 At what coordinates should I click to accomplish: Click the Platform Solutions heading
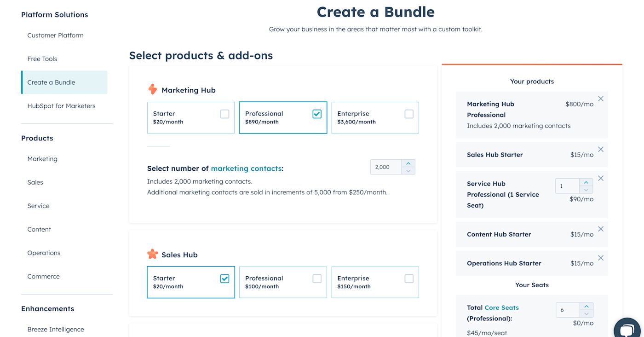point(55,15)
